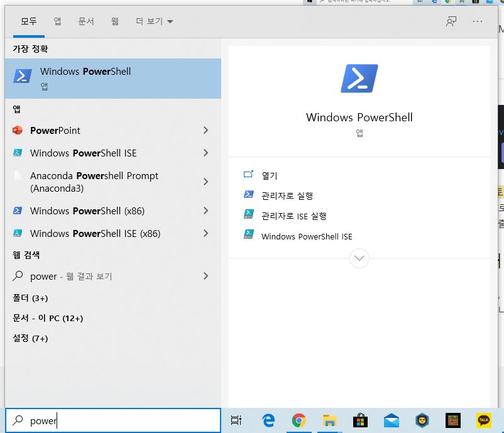Expand more actions with down chevron circle
The height and width of the screenshot is (433, 504).
(x=359, y=258)
